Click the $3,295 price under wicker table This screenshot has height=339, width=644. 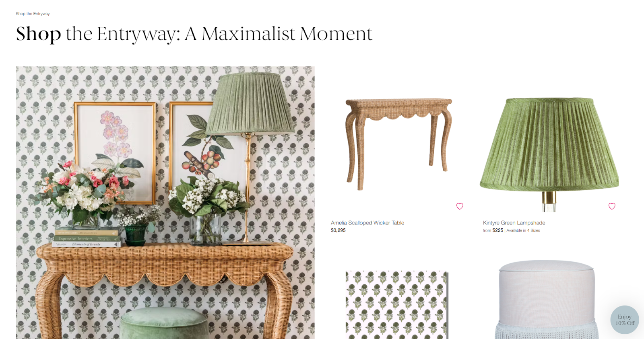[x=338, y=230]
